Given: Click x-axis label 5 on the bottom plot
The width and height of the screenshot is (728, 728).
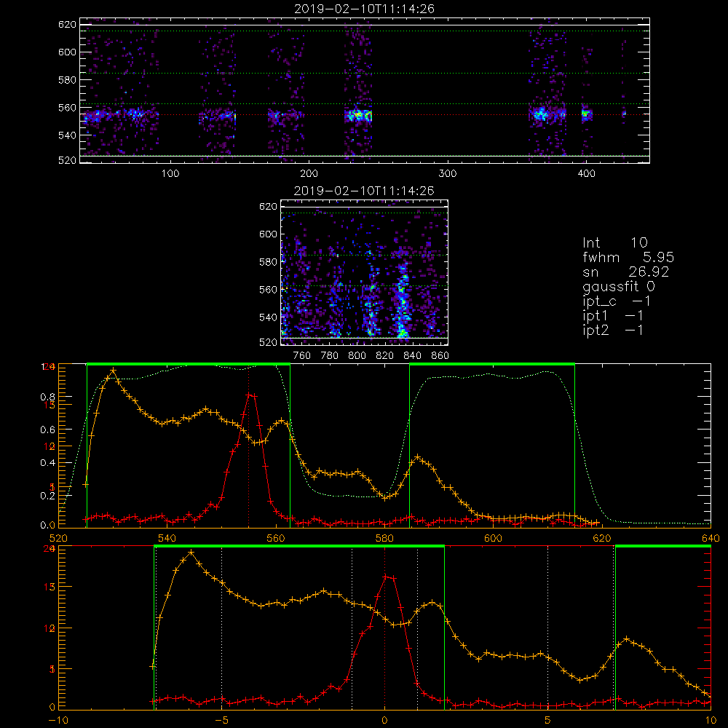Looking at the screenshot, I should click(x=548, y=721).
